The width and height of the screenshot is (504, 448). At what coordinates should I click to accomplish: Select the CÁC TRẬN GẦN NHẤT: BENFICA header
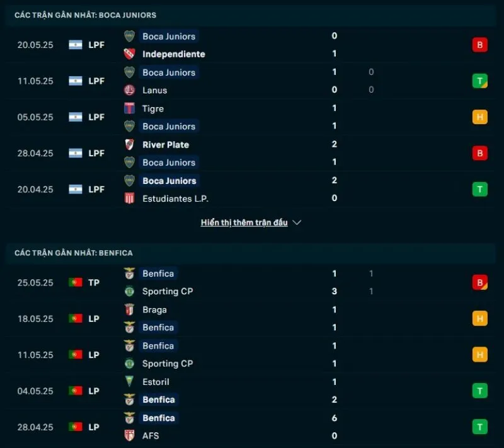pos(74,253)
